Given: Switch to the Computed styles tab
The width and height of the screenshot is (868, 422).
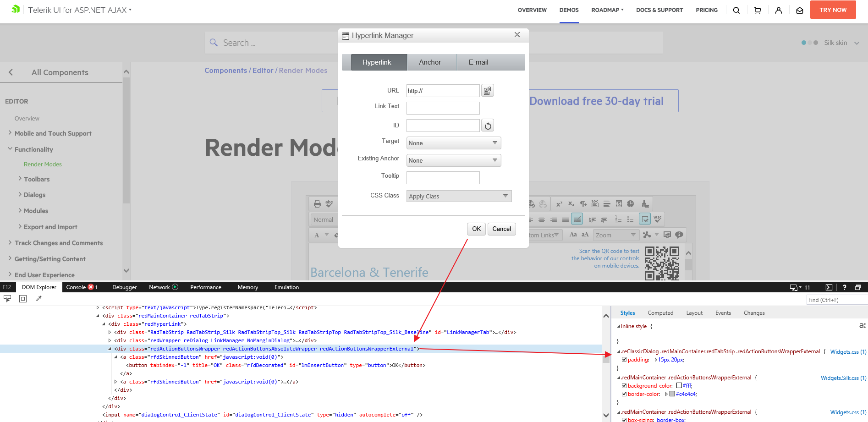Looking at the screenshot, I should tap(660, 313).
